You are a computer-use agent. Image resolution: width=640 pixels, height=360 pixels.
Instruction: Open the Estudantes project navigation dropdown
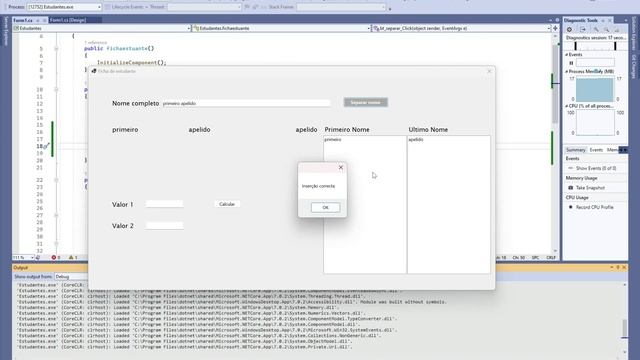[102, 28]
